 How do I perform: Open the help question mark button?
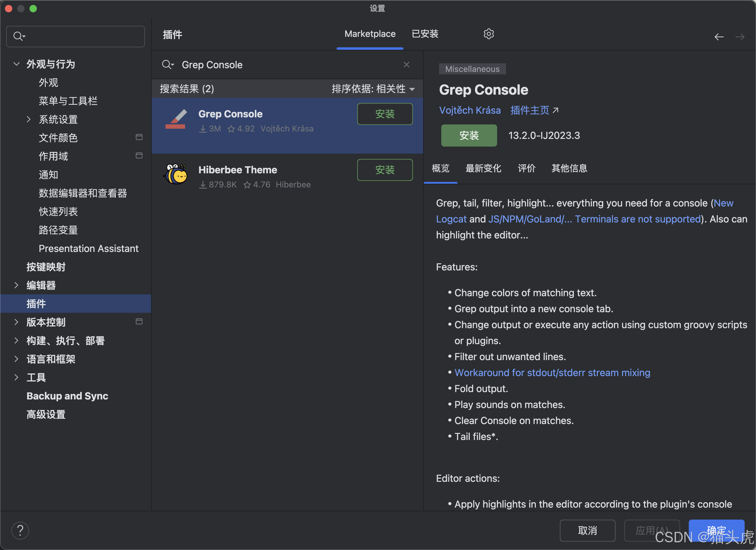(20, 530)
